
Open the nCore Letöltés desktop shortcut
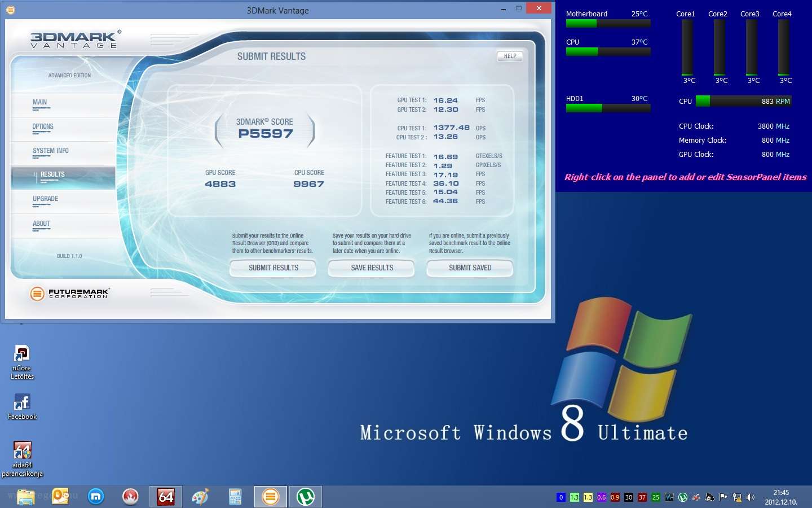click(22, 362)
